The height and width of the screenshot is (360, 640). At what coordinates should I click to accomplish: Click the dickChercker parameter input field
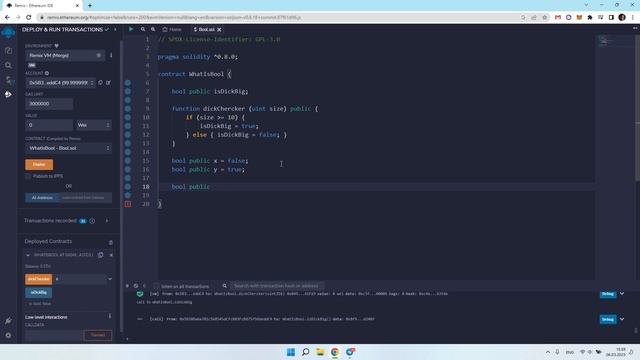(80, 279)
